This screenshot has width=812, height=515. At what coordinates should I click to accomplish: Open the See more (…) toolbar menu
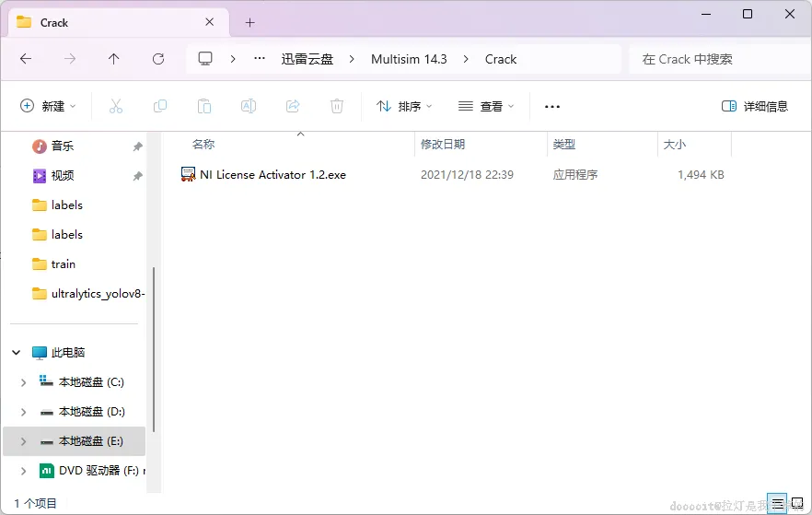tap(552, 107)
